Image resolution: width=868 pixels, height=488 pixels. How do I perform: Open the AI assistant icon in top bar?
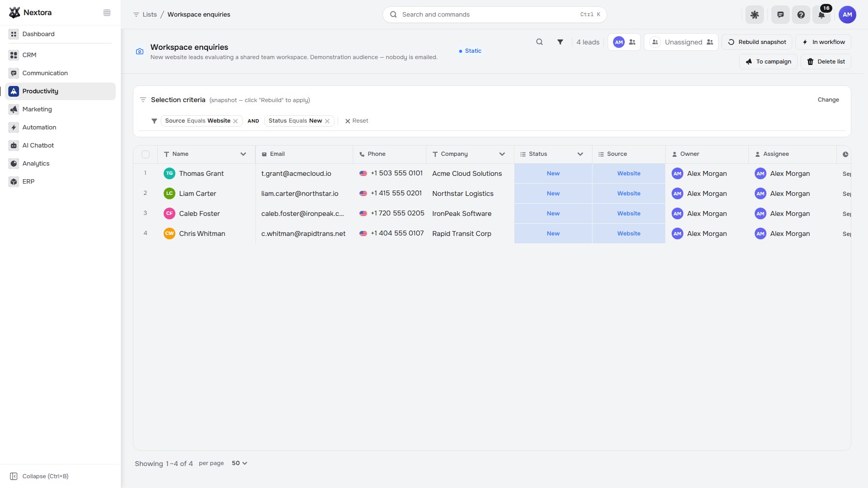point(755,15)
